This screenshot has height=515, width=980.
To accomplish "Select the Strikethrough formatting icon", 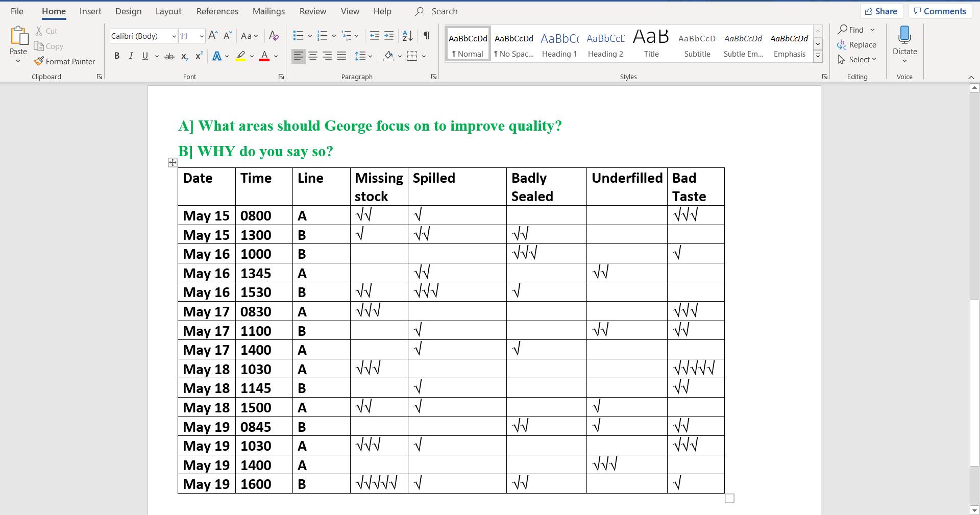I will tap(169, 56).
